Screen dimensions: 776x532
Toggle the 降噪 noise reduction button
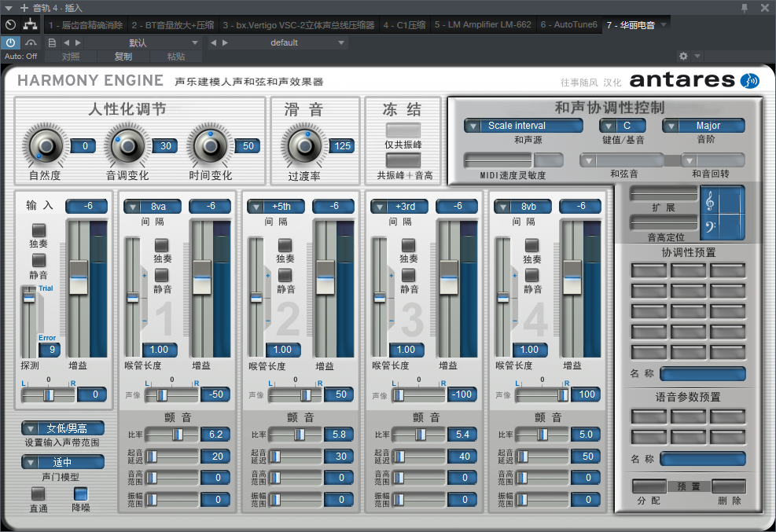coord(80,493)
